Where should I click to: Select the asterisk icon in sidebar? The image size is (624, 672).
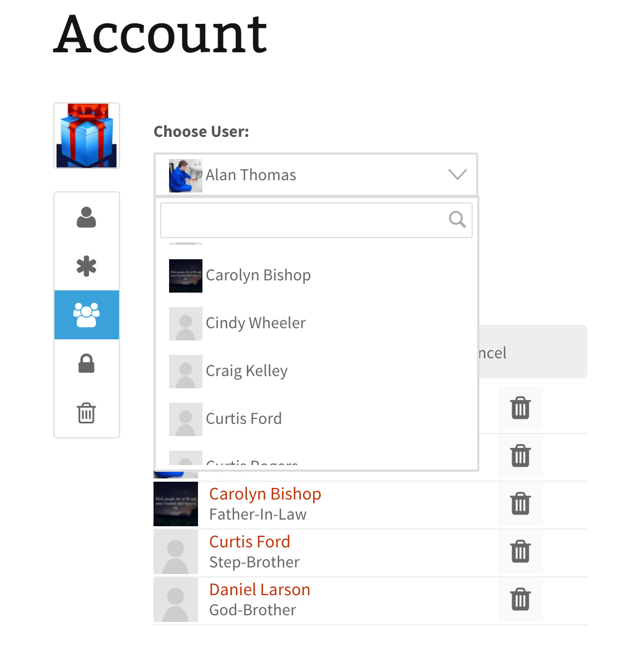(x=86, y=266)
